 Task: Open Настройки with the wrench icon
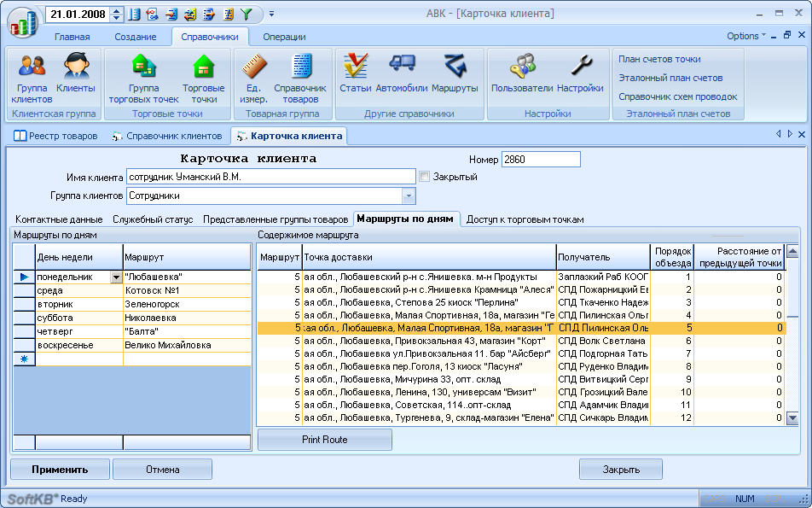point(581,73)
